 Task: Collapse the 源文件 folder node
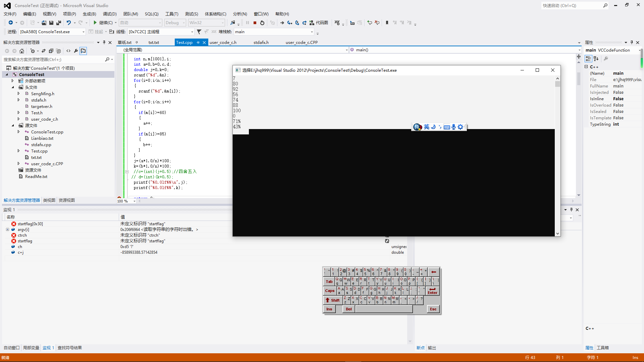click(x=13, y=125)
